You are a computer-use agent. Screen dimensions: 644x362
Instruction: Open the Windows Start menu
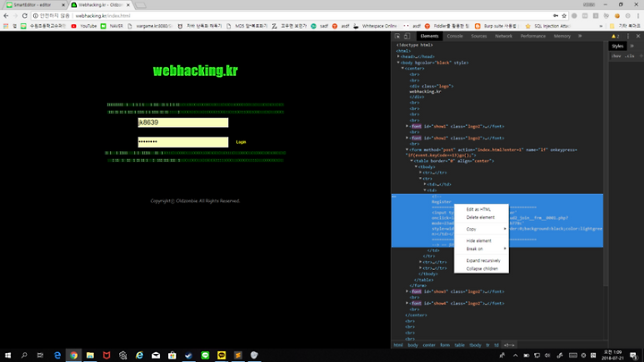8,355
